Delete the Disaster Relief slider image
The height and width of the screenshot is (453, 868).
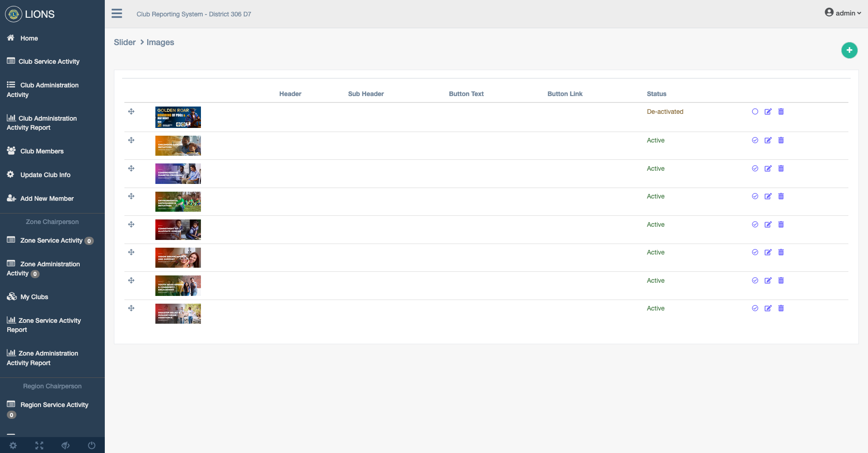781,308
